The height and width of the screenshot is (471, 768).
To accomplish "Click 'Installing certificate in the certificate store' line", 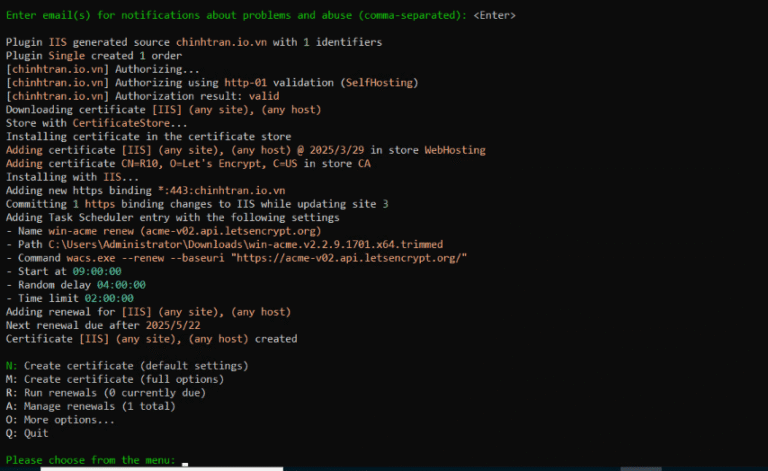I will [x=148, y=137].
